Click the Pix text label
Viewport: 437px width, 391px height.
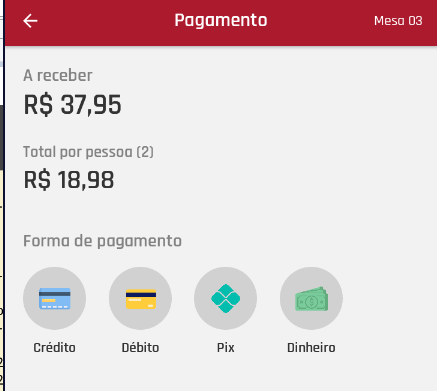tap(226, 348)
